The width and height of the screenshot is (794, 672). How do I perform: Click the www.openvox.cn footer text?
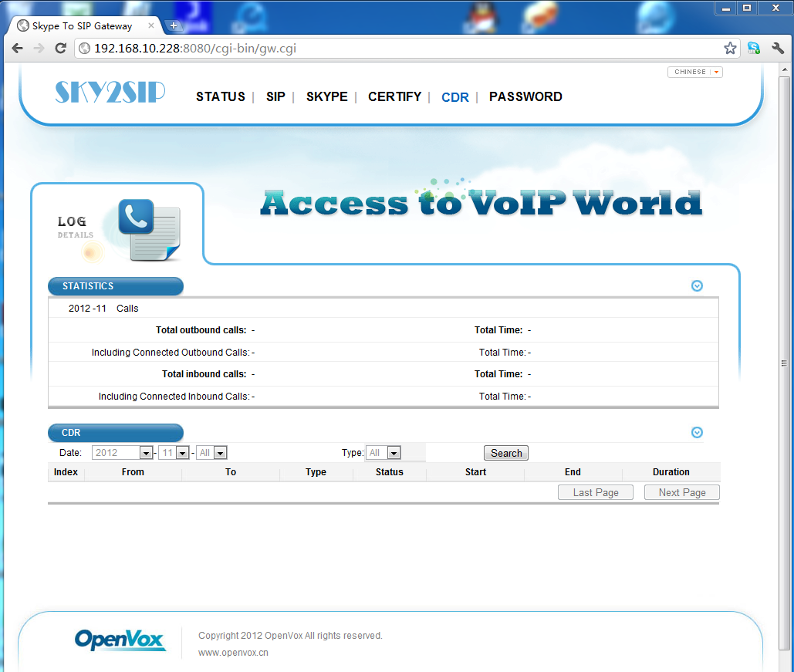coord(233,653)
